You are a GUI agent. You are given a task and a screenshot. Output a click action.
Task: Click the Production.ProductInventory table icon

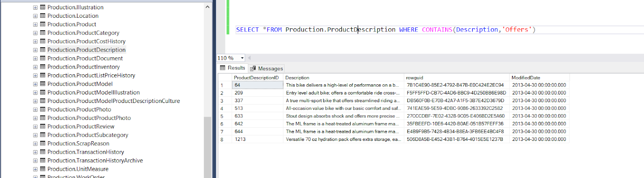point(43,67)
